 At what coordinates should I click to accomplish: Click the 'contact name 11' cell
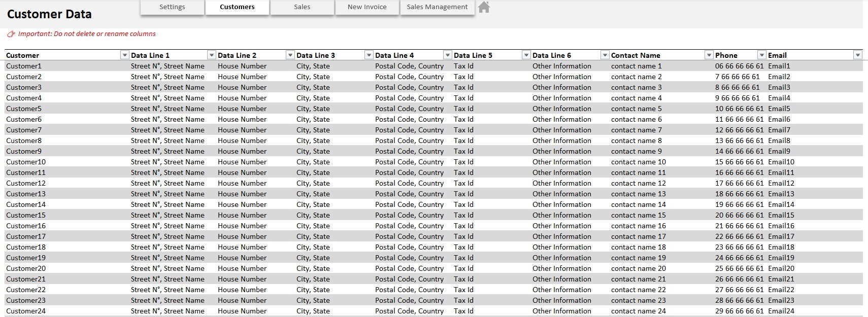[661, 172]
